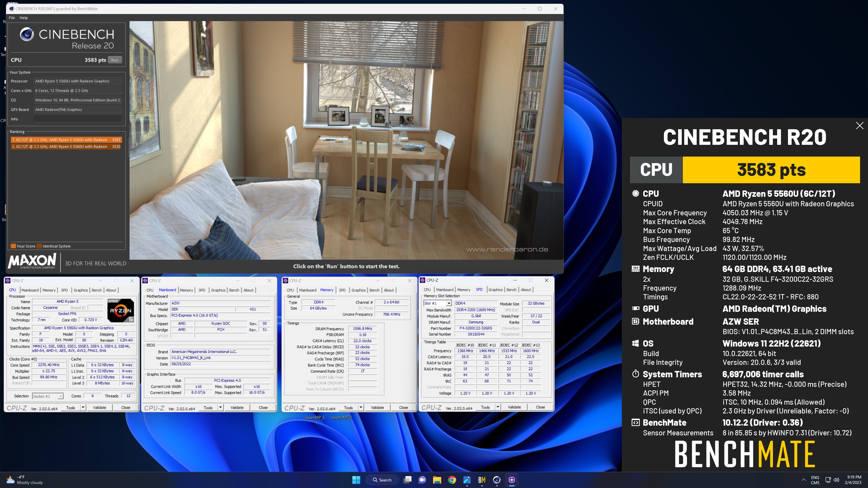This screenshot has width=868, height=488.
Task: Click Core Speed value 2270.40 MHz
Action: [x=49, y=365]
